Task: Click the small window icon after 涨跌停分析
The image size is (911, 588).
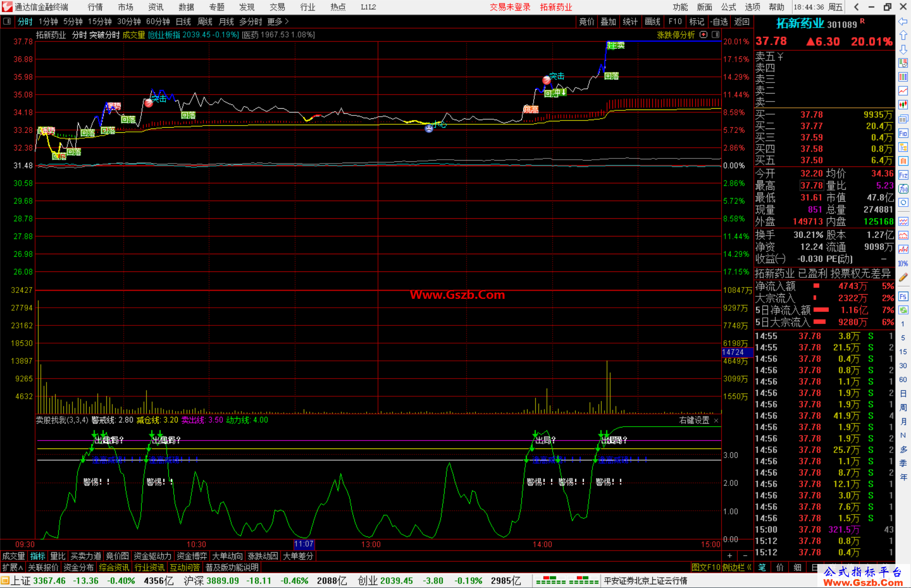Action: point(716,35)
